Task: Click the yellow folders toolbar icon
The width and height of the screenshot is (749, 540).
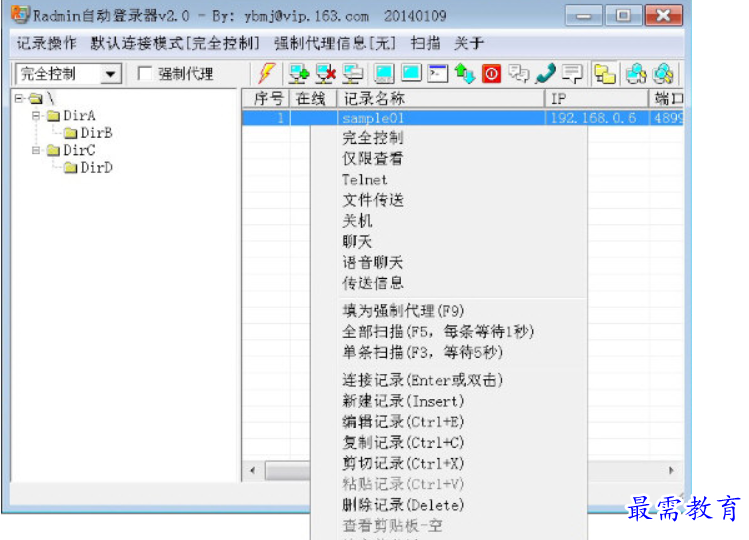Action: coord(605,74)
